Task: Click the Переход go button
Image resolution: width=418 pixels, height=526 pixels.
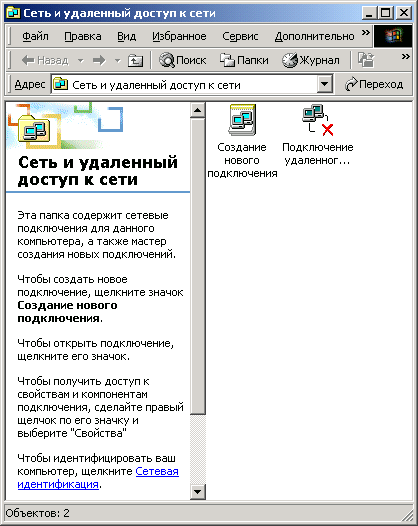Action: click(374, 84)
